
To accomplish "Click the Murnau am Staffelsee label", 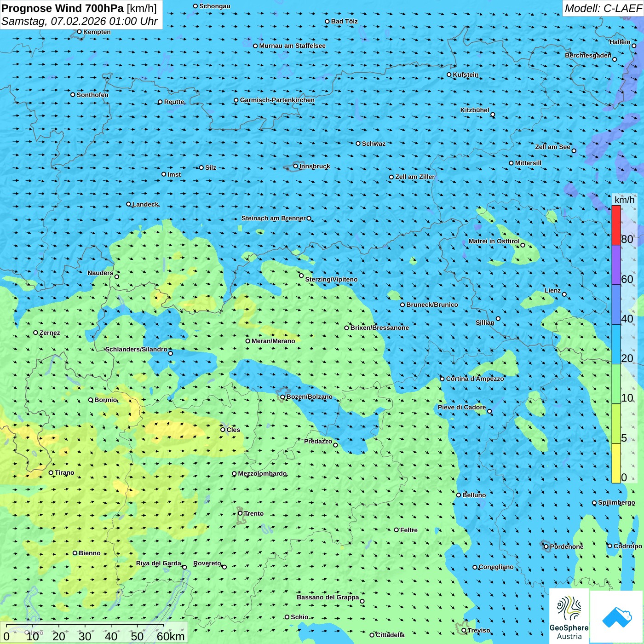I will click(293, 46).
